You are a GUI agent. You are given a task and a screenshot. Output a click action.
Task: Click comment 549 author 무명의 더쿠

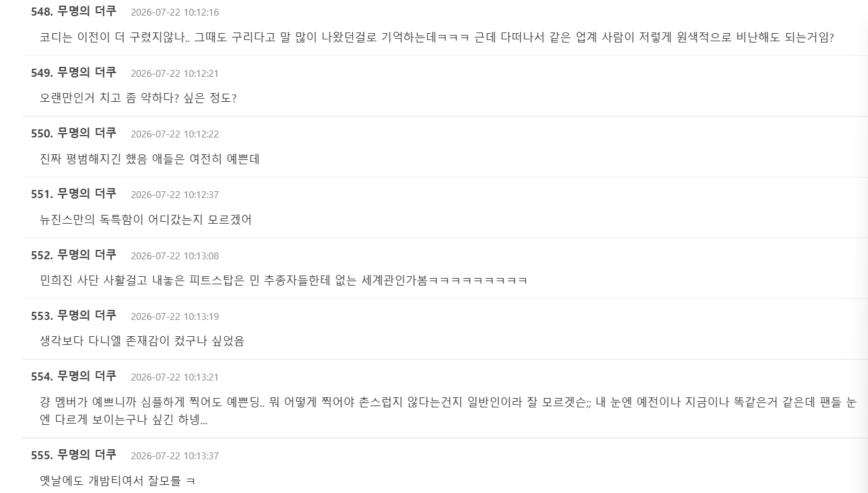(x=87, y=72)
